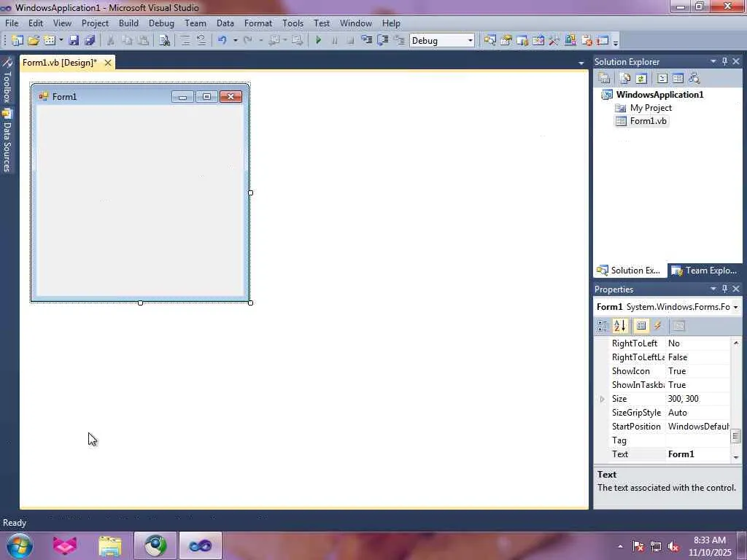
Task: Open the Windows Start button
Action: click(x=20, y=545)
